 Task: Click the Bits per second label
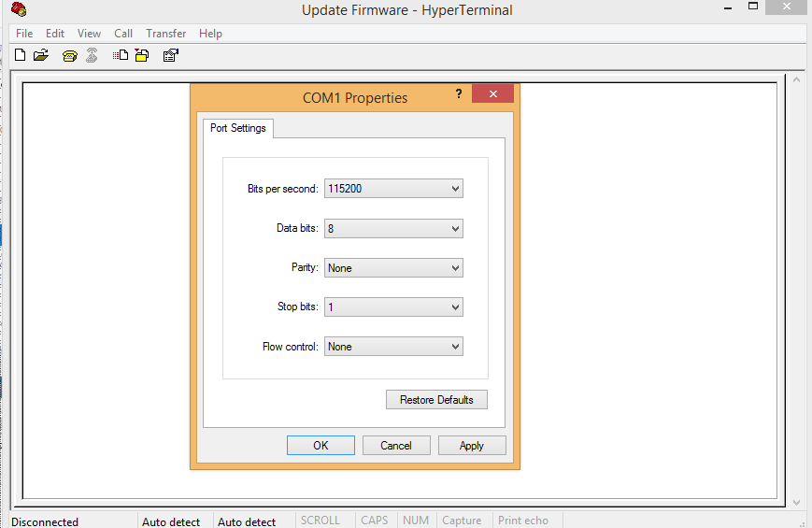(283, 189)
